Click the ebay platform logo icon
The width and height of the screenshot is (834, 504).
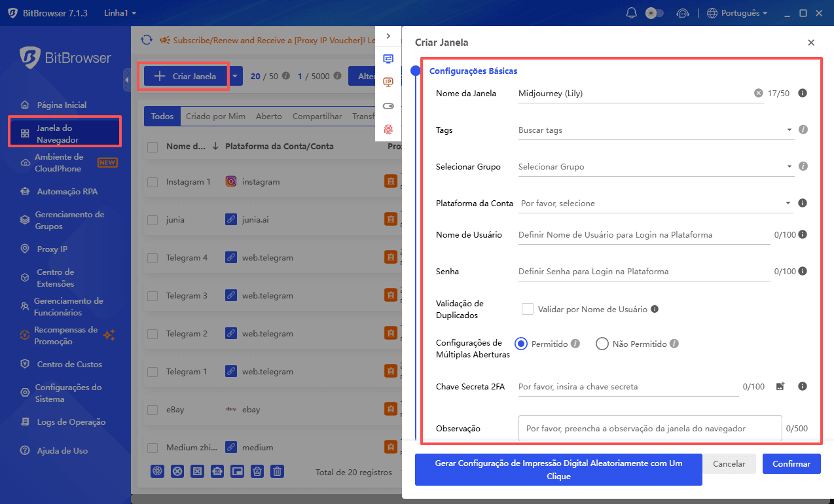(x=231, y=410)
